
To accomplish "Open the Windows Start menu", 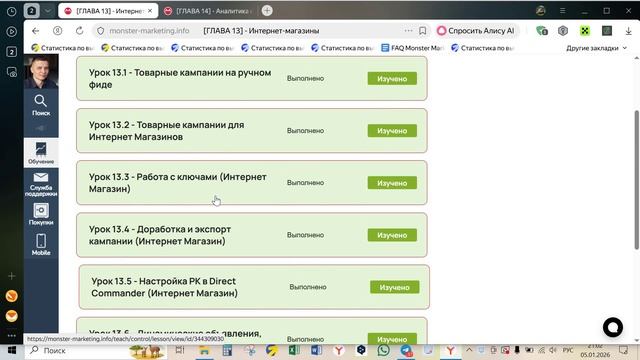I will pyautogui.click(x=12, y=350).
